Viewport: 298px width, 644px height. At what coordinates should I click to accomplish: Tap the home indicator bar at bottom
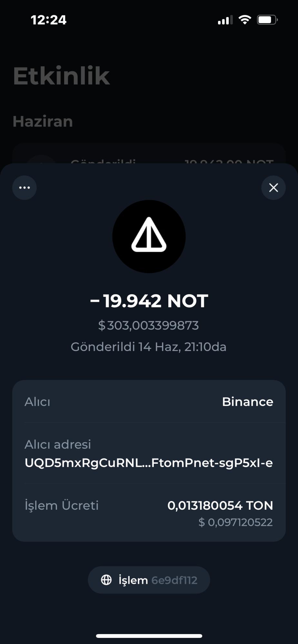click(x=149, y=635)
